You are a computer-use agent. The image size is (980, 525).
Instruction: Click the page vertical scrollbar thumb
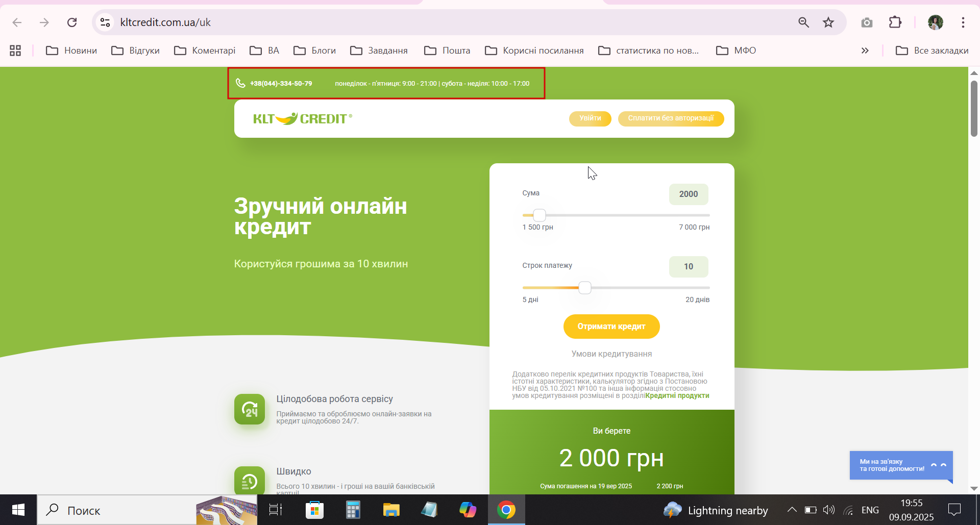(974, 108)
